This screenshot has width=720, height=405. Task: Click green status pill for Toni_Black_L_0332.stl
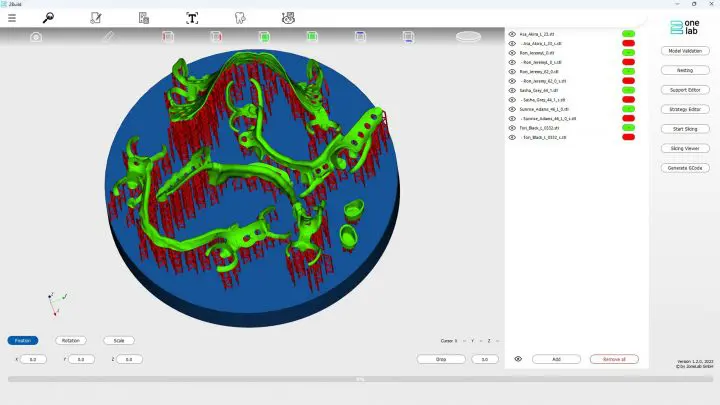[x=628, y=128]
